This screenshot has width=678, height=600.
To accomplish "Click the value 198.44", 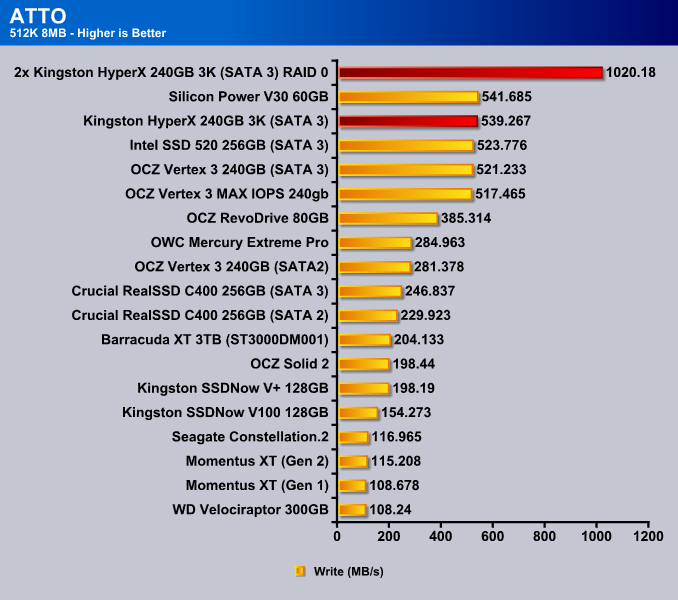I will (x=414, y=364).
